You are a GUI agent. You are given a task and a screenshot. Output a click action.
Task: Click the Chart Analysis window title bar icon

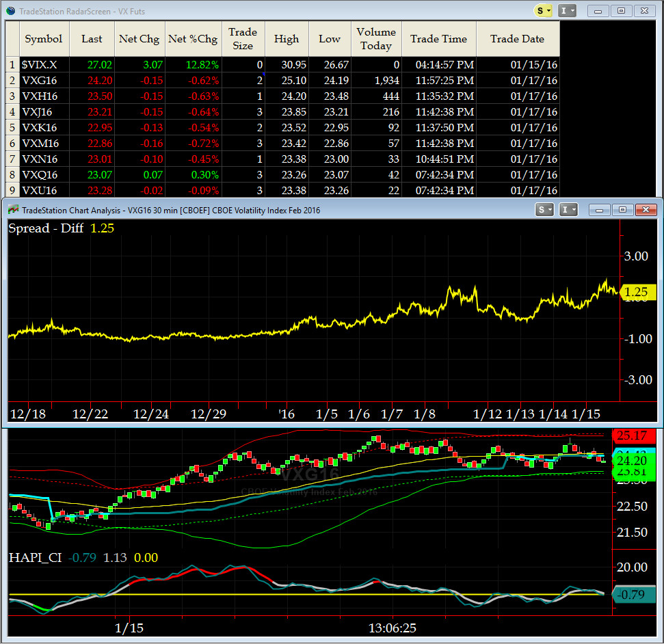pyautogui.click(x=14, y=210)
